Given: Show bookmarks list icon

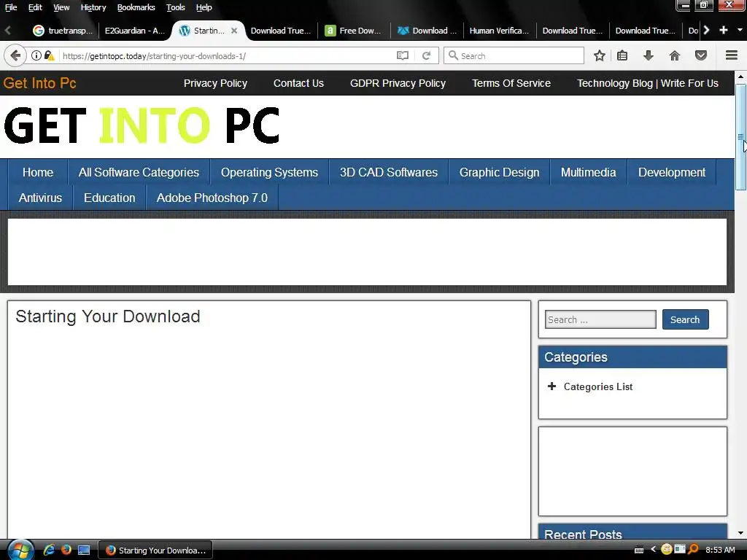Looking at the screenshot, I should coord(622,55).
